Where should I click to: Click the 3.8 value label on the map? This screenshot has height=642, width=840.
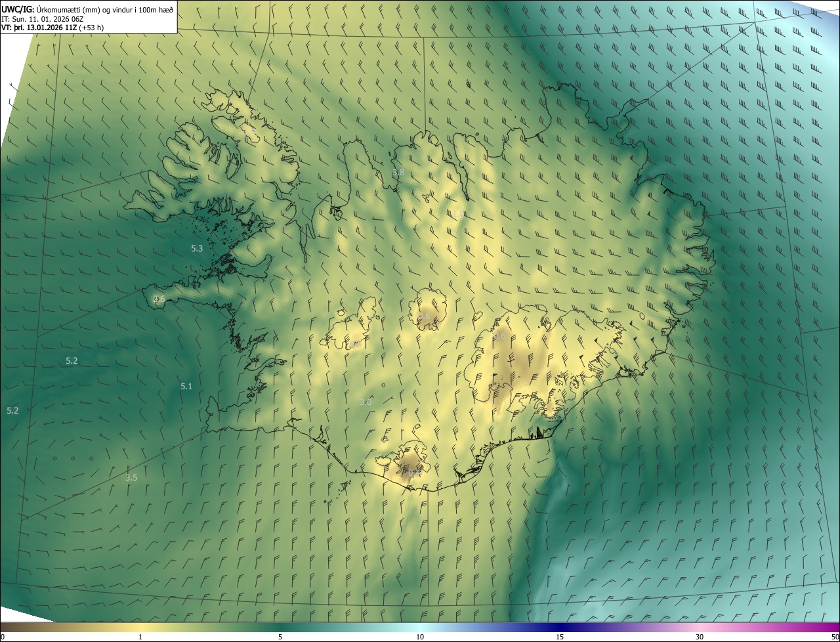point(398,173)
